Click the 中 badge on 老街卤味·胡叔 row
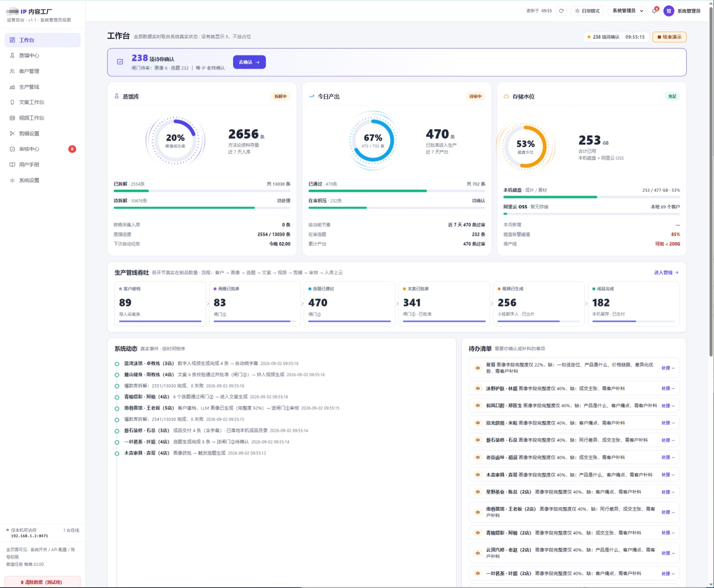The width and height of the screenshot is (714, 588). (x=477, y=457)
